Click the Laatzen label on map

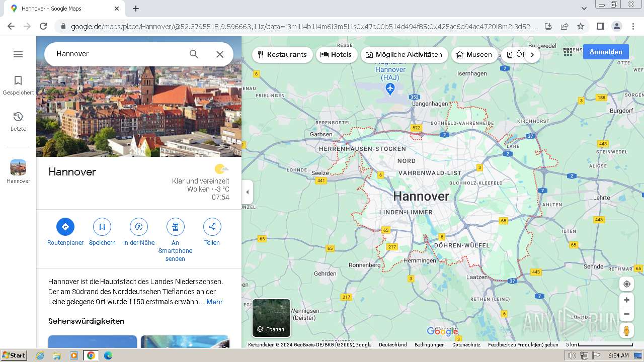point(477,277)
